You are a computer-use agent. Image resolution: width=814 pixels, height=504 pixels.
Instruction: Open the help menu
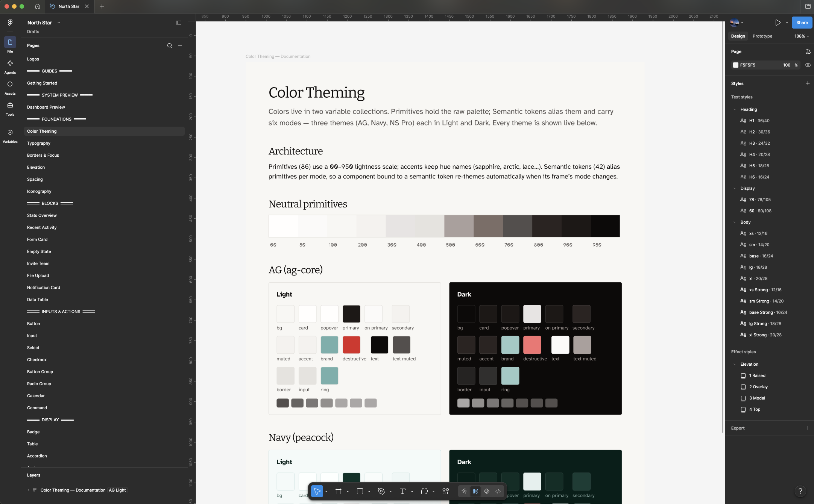click(x=800, y=491)
